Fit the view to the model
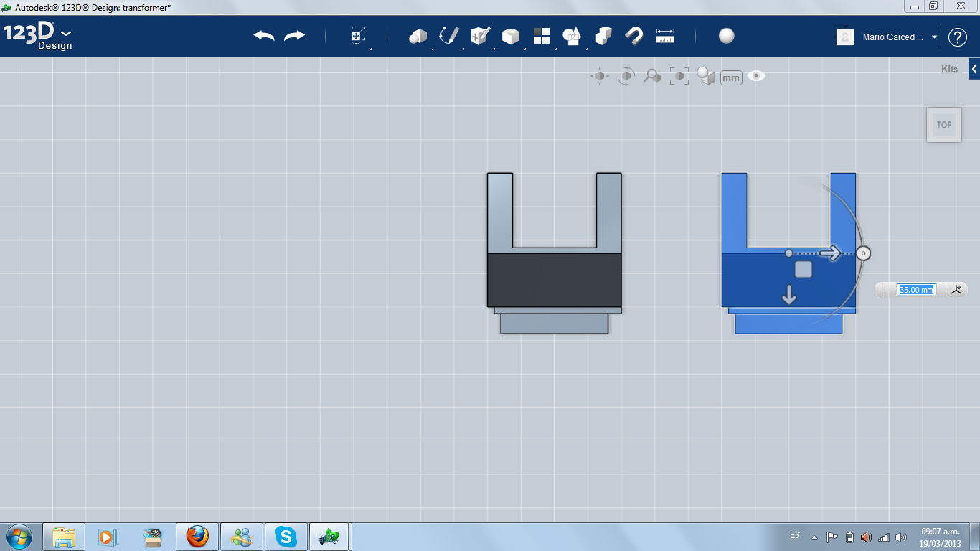Screen dimensions: 980x551 [x=679, y=76]
